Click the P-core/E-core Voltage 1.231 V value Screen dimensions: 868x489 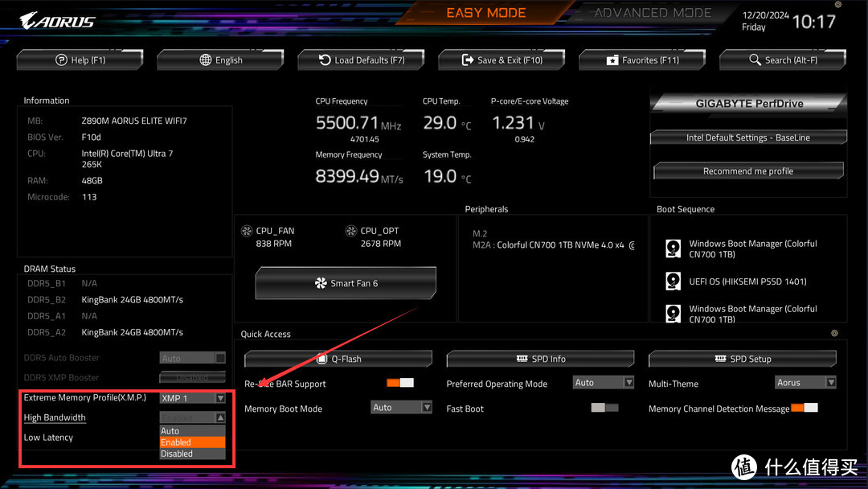click(518, 123)
